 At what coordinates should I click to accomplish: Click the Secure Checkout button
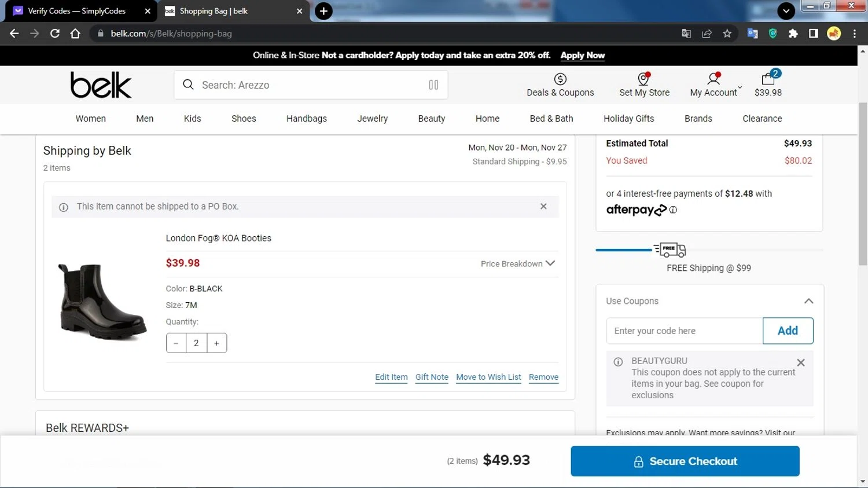pos(685,461)
